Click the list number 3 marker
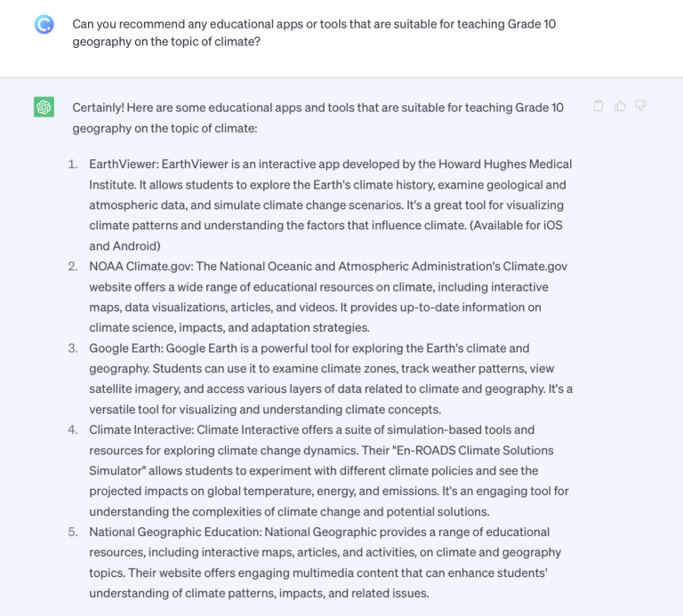Screen dimensions: 683x616 click(73, 348)
